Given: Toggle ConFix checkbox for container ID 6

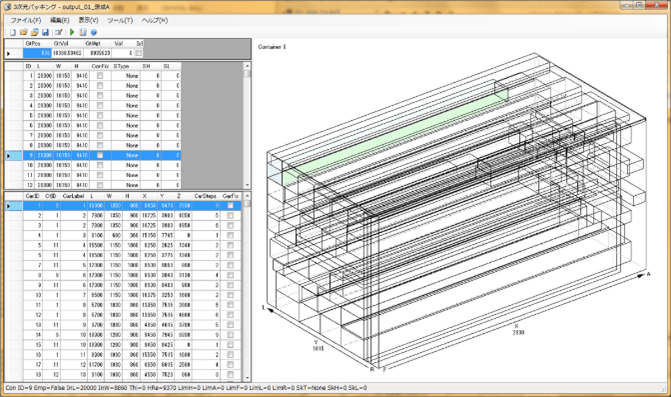Looking at the screenshot, I should [x=100, y=125].
